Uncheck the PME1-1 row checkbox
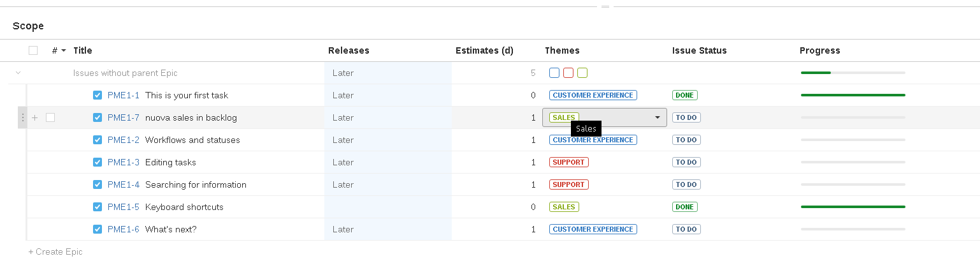This screenshot has height=263, width=980. [x=97, y=95]
